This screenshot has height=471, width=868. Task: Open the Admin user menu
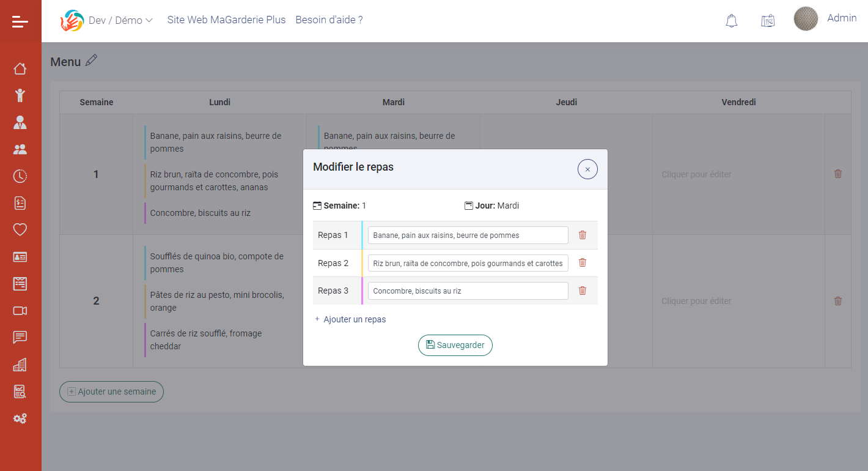tap(841, 18)
